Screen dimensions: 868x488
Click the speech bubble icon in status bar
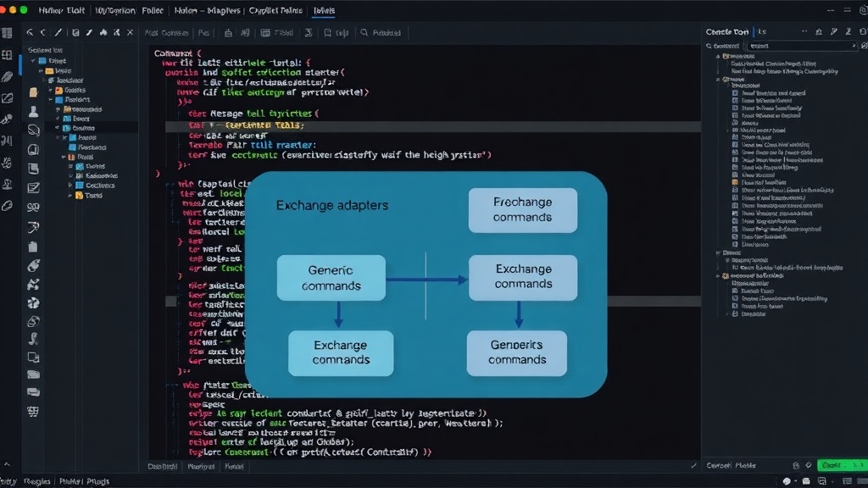787,481
